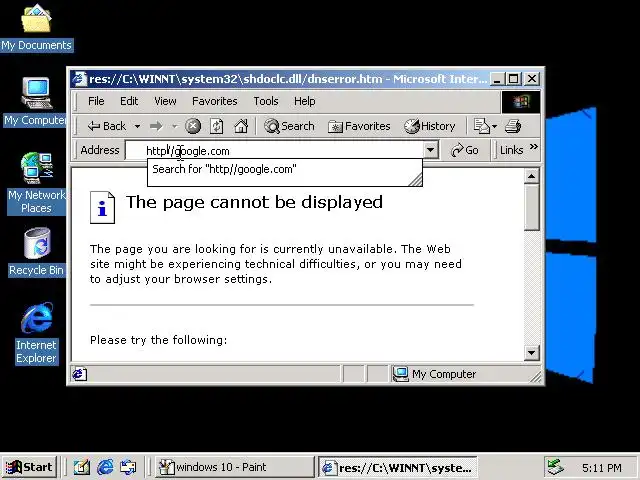Click the scrollbar up arrow

(531, 176)
